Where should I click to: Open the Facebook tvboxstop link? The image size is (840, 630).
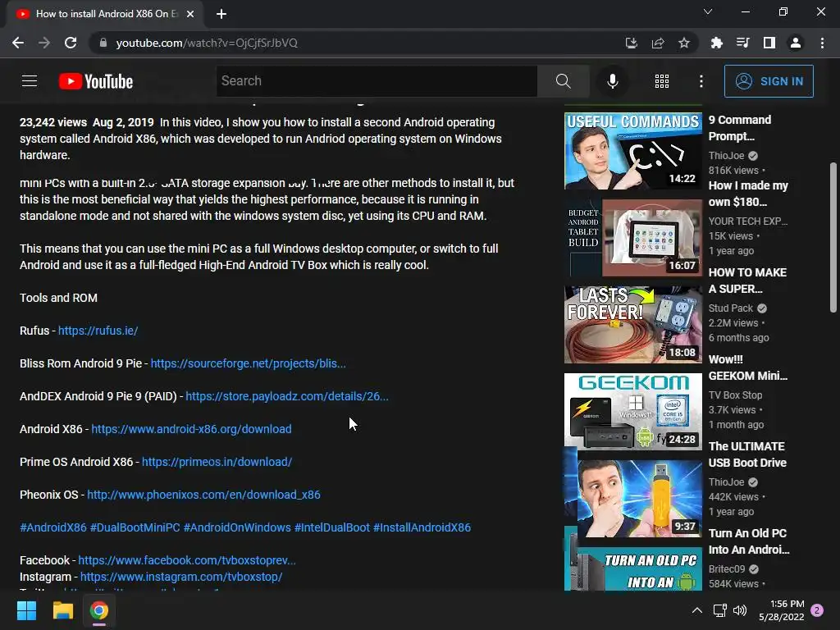[x=187, y=560]
